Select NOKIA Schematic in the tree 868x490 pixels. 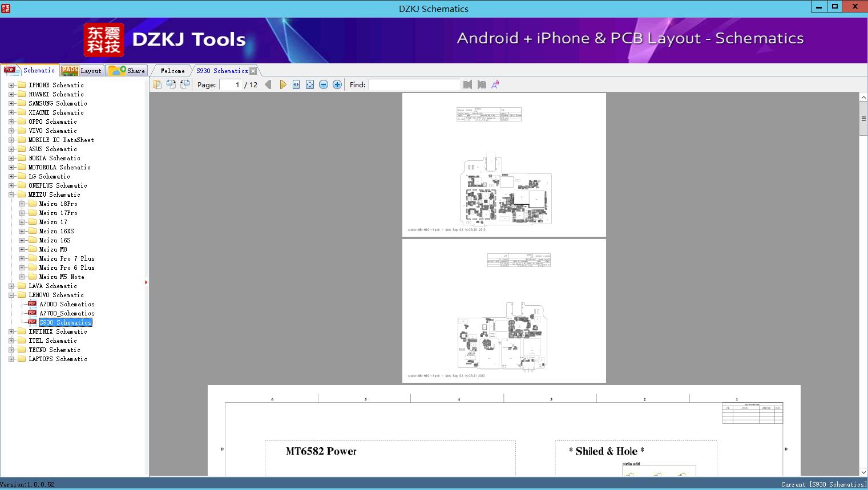(54, 158)
